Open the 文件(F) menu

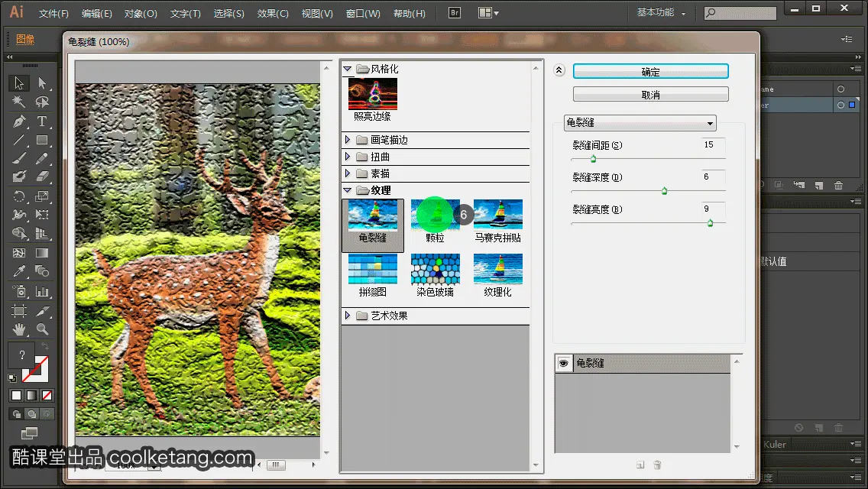tap(53, 13)
